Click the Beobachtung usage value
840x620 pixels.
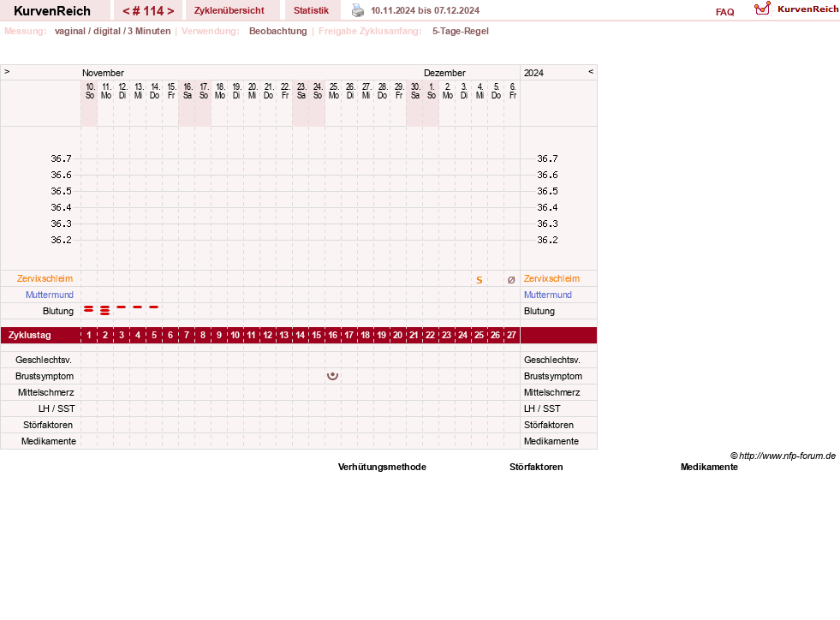coord(278,31)
